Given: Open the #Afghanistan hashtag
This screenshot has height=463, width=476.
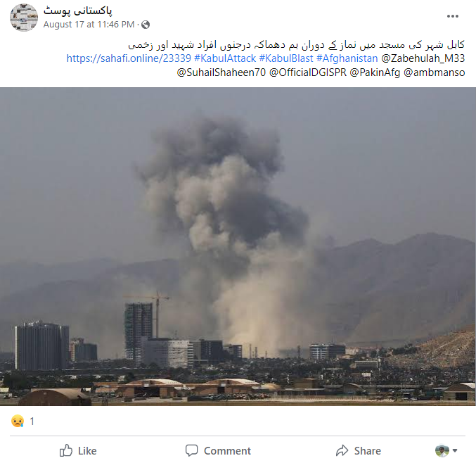Looking at the screenshot, I should [x=347, y=58].
